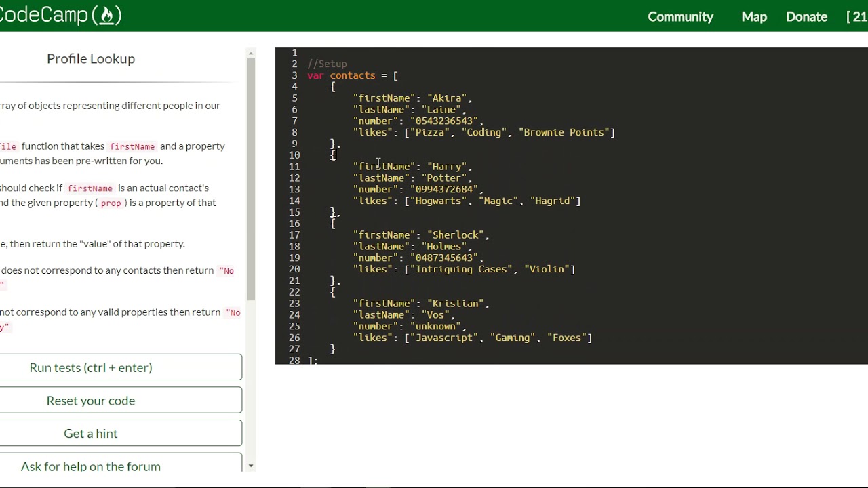The height and width of the screenshot is (488, 868).
Task: Click "Intriguing Cases" in likes array
Action: pos(461,269)
